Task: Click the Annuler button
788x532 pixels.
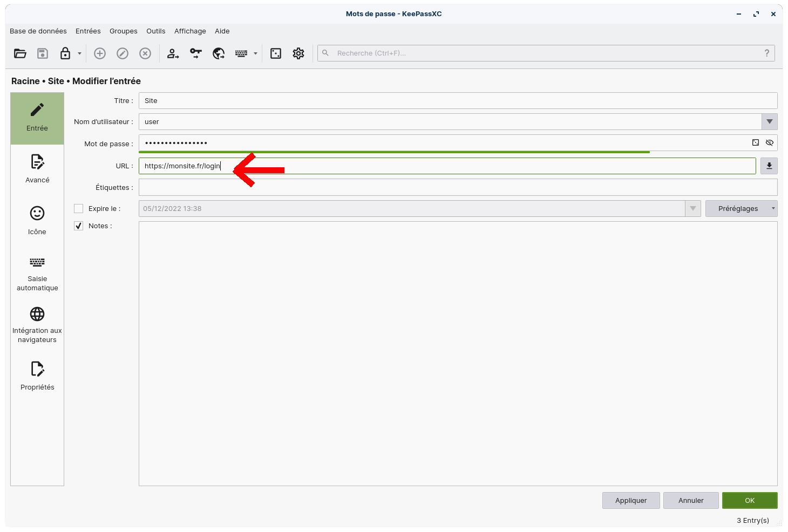Action: tap(691, 501)
